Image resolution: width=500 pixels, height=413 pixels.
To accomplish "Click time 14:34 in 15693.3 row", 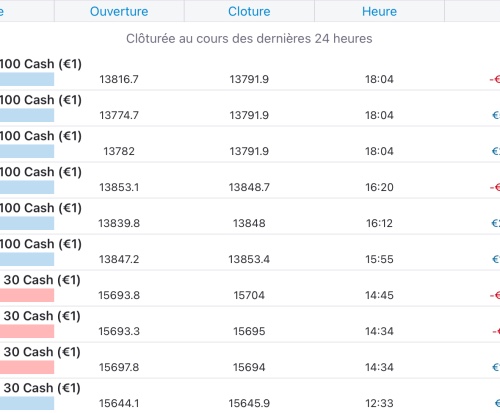I will point(379,331).
